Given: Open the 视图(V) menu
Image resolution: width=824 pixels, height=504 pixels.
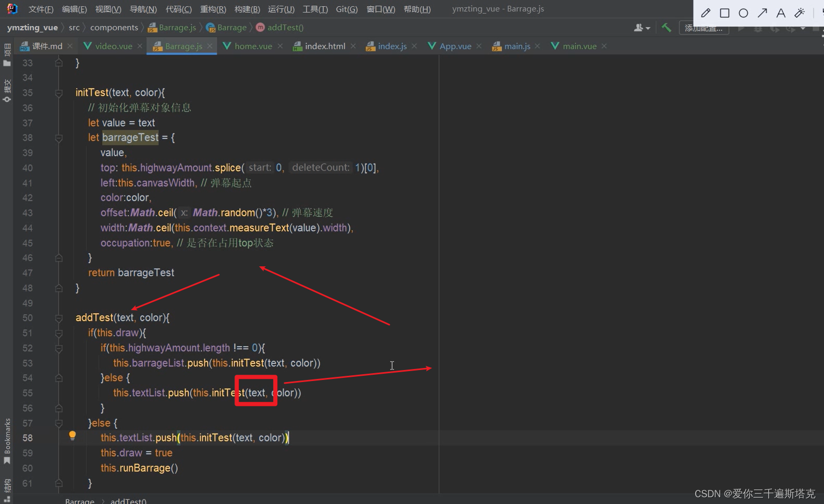Looking at the screenshot, I should pos(108,9).
